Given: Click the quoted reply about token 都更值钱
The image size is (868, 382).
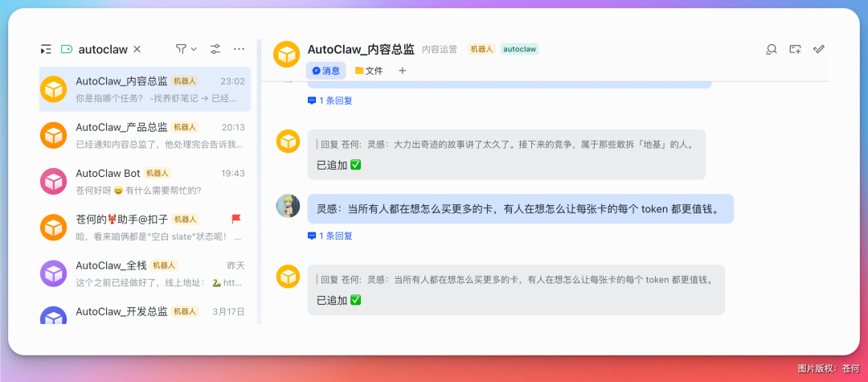Looking at the screenshot, I should (x=515, y=280).
